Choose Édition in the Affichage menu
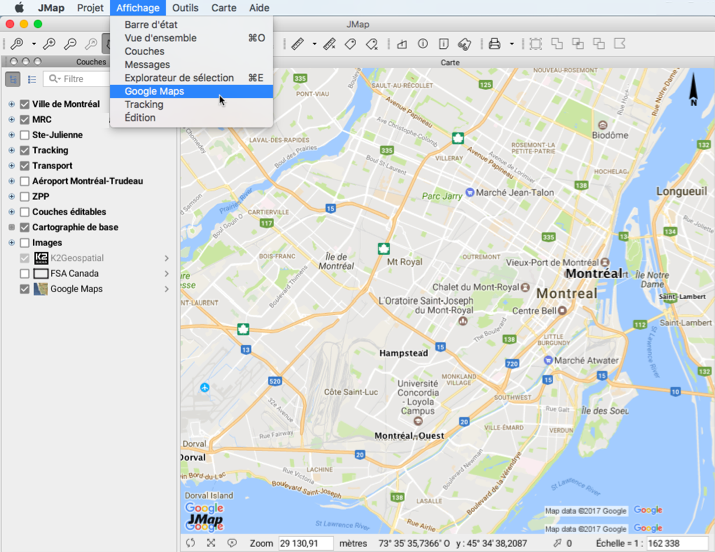This screenshot has width=715, height=552. (192, 118)
